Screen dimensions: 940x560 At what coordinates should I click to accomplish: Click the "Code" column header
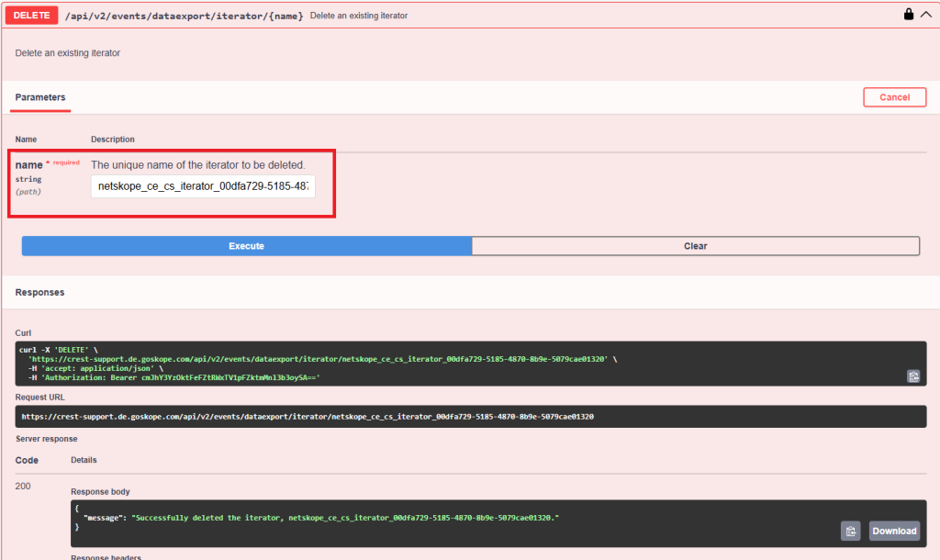(x=27, y=461)
